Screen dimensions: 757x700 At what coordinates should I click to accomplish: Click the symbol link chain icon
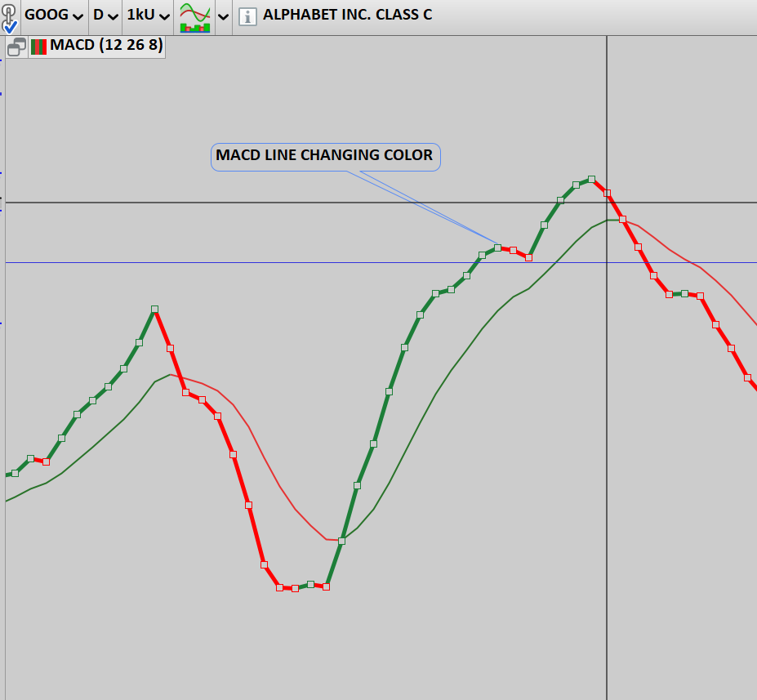click(x=9, y=12)
